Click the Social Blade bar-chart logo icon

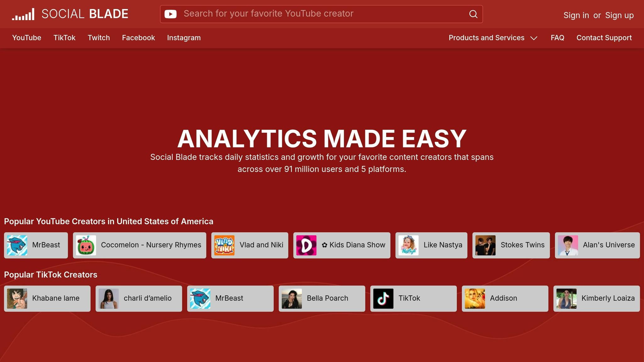23,14
